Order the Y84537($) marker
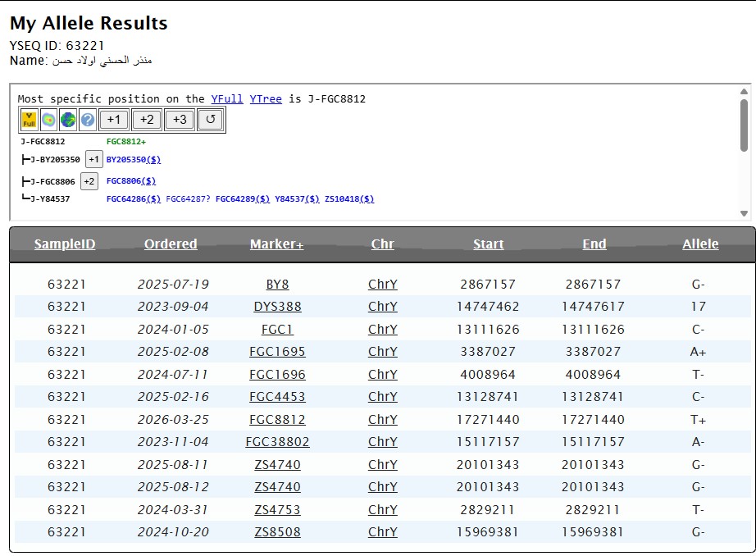Screen dimensions: 756x556 [x=297, y=198]
